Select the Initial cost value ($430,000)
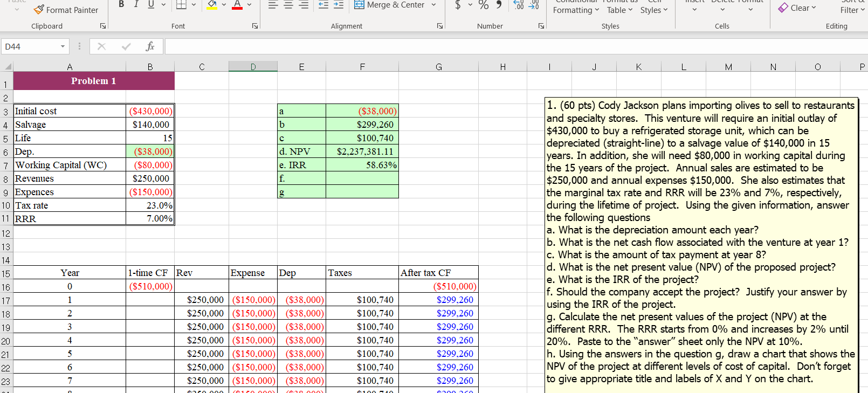This screenshot has width=868, height=393. point(150,111)
